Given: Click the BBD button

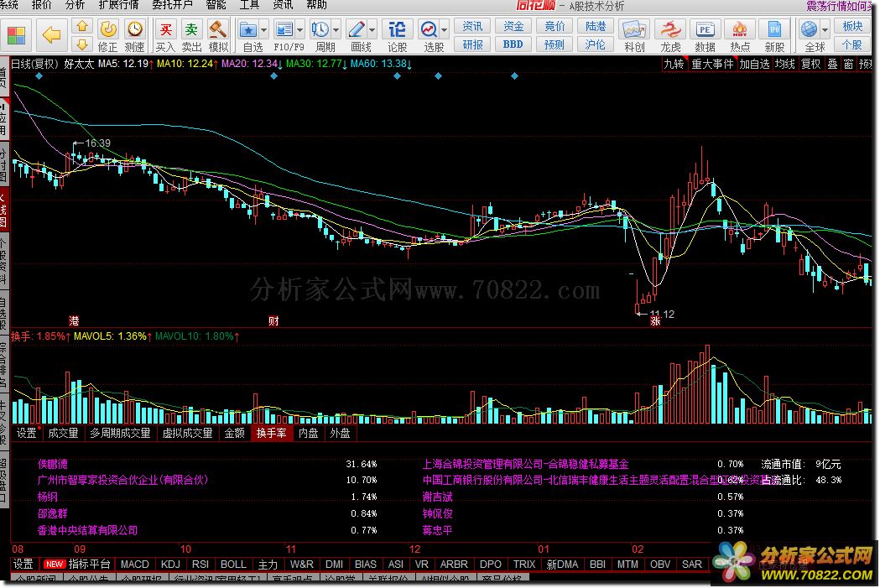Looking at the screenshot, I should tap(513, 44).
